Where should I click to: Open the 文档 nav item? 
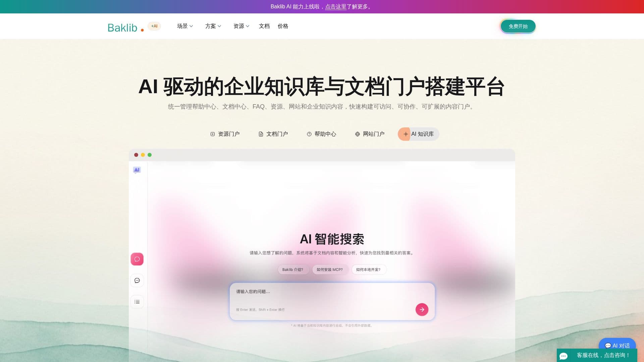click(x=264, y=26)
